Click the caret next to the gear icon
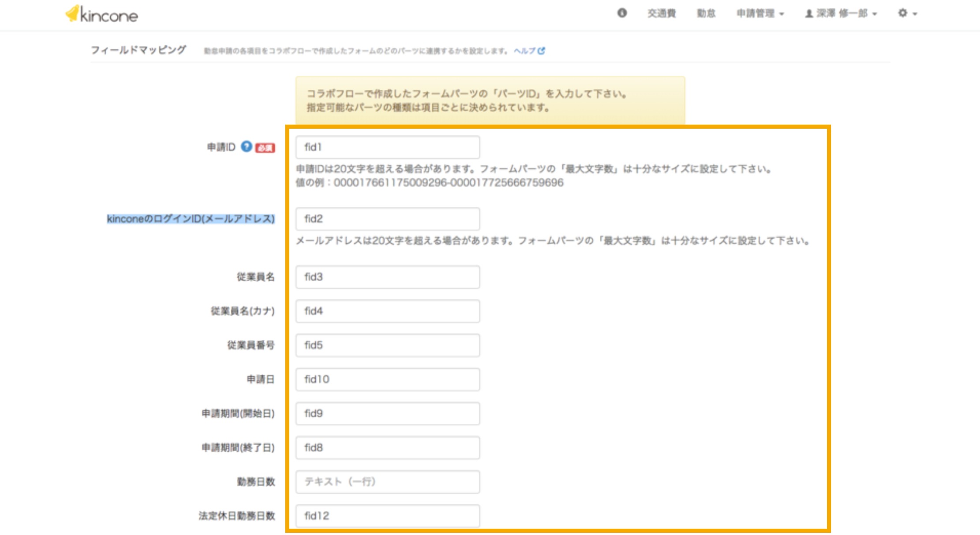The image size is (980, 535). pos(915,14)
